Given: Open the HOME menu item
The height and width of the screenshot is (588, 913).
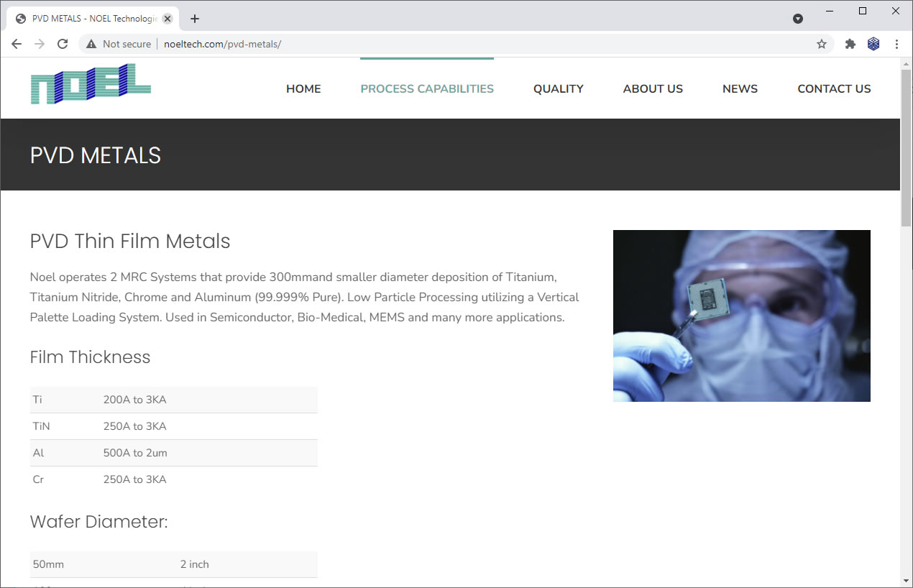Looking at the screenshot, I should 303,89.
